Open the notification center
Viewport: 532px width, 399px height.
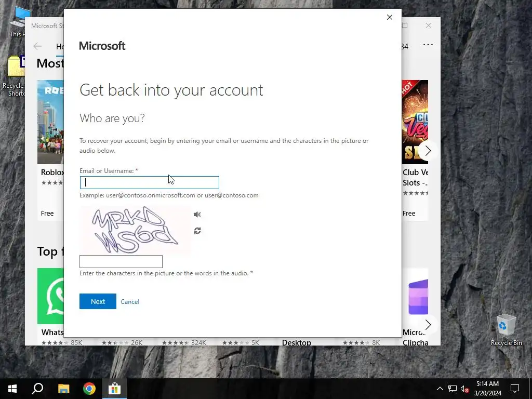[x=515, y=389]
